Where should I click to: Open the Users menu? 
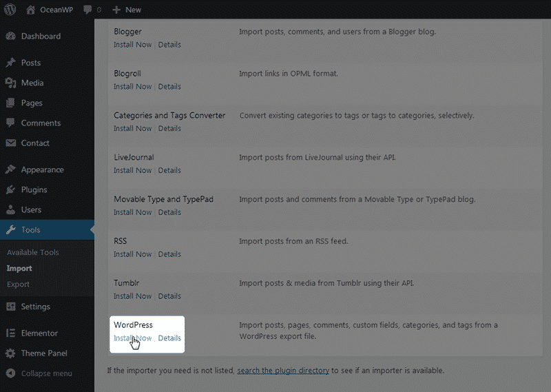pos(31,210)
